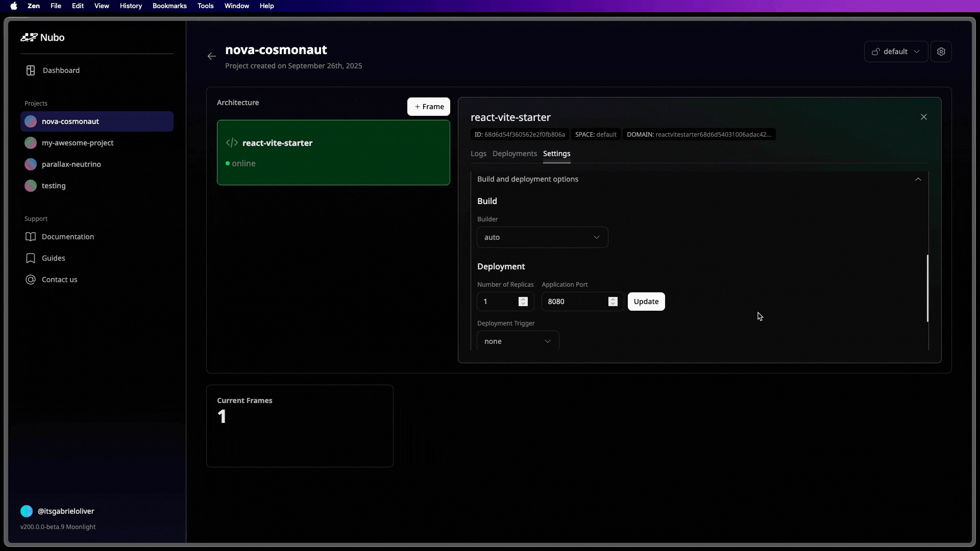Click the parallax-neutrino project avatar
Screen dimensions: 980x551
click(31, 164)
